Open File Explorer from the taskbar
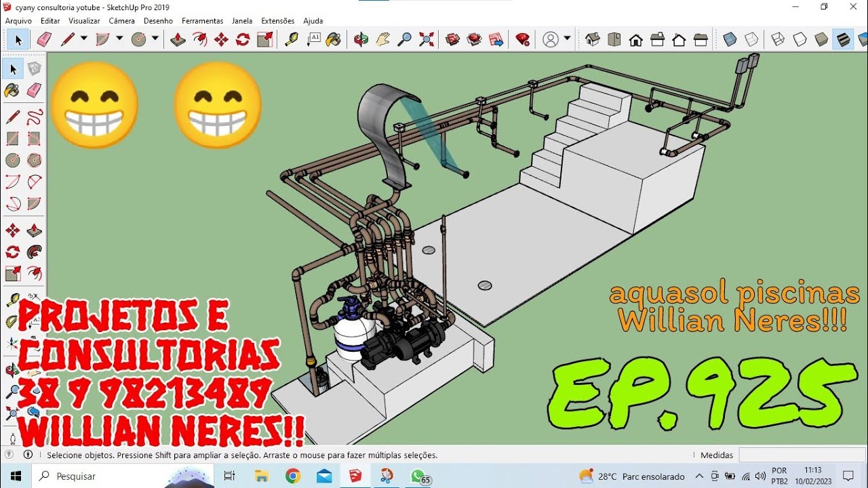The height and width of the screenshot is (488, 868). tap(261, 476)
